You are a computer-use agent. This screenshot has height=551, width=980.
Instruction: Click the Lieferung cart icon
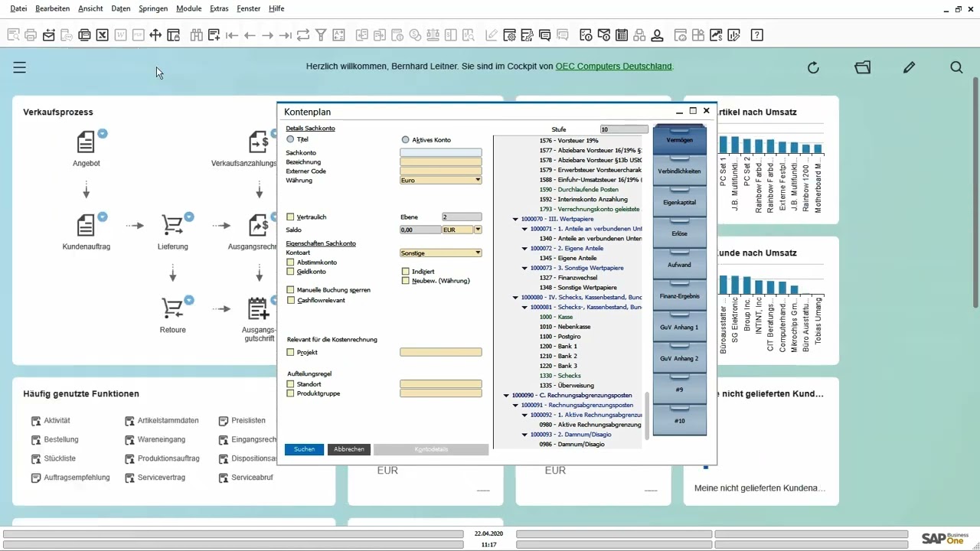(x=172, y=225)
